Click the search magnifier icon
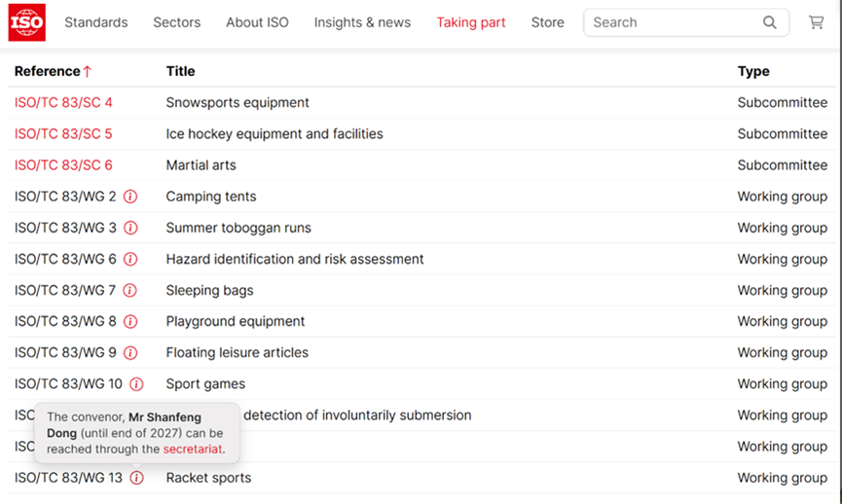Screen dimensions: 842x504 coord(770,22)
